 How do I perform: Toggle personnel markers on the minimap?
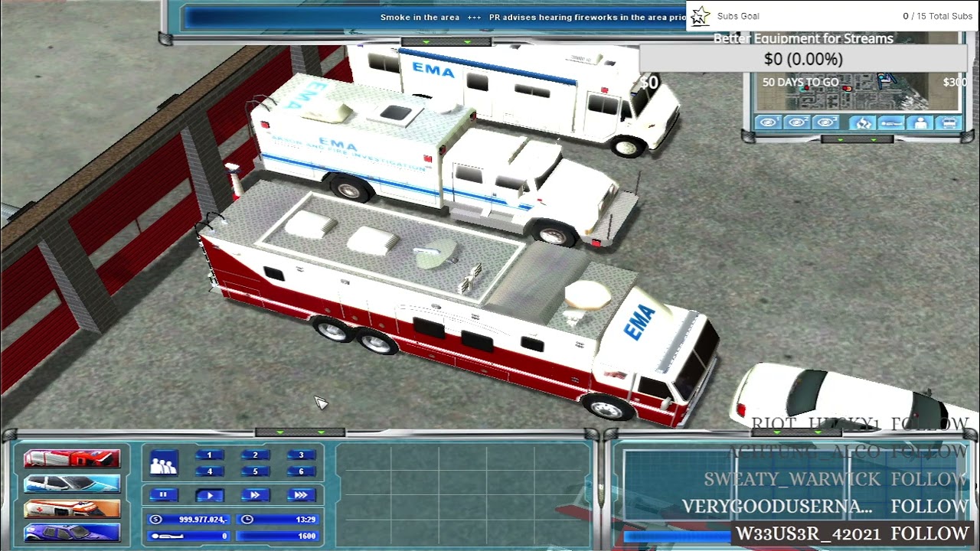[920, 122]
